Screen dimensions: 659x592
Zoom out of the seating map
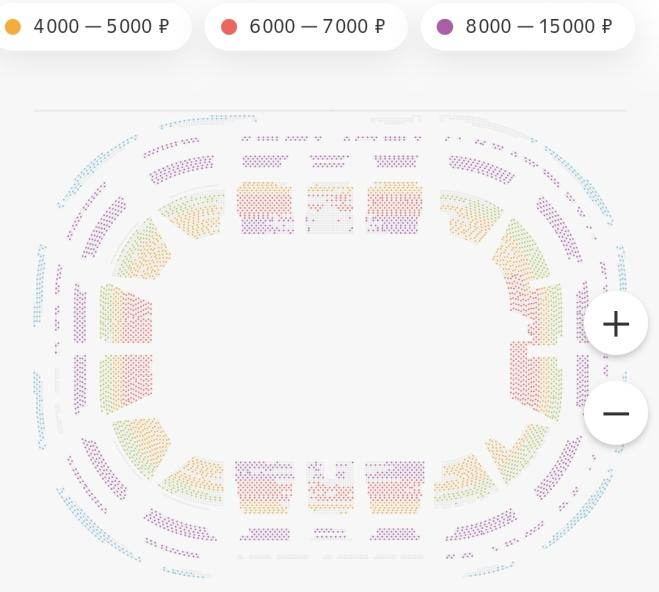(616, 413)
